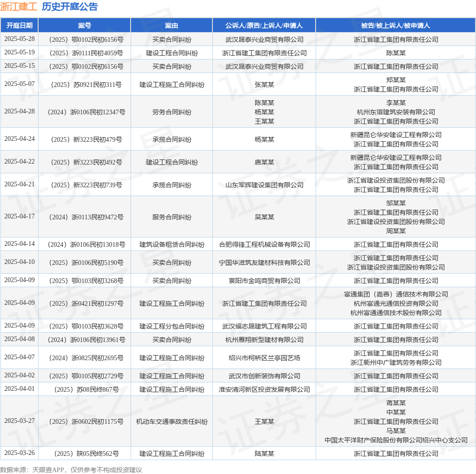Select the date cell 2025-04-08
The height and width of the screenshot is (474, 476).
(x=20, y=339)
